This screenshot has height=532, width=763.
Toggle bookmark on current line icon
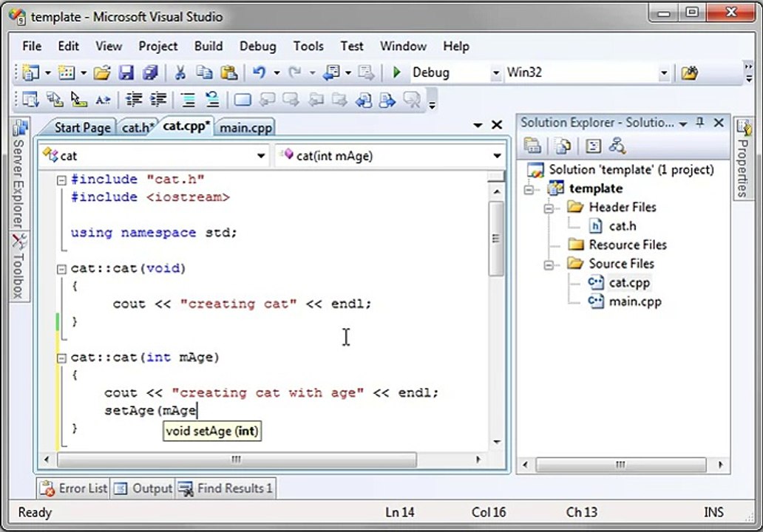[243, 100]
